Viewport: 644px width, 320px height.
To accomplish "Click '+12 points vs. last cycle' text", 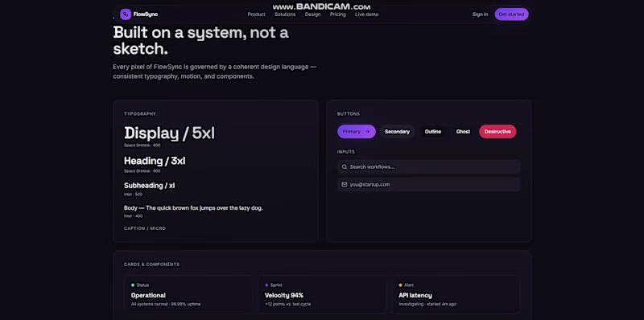I will pyautogui.click(x=288, y=305).
